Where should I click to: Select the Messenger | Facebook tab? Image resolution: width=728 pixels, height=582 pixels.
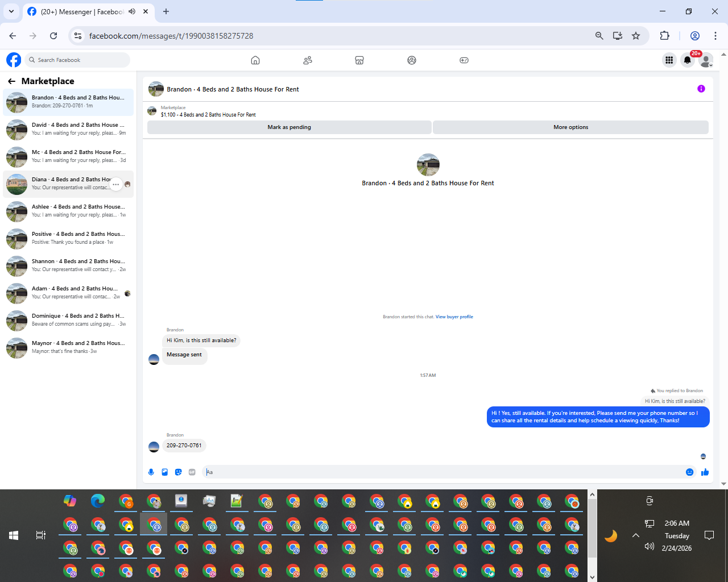point(88,12)
